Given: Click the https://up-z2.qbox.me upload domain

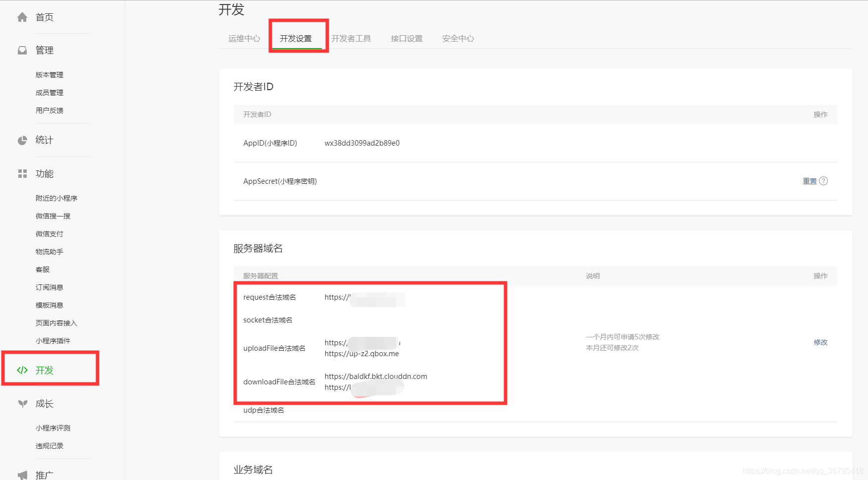Looking at the screenshot, I should 362,354.
